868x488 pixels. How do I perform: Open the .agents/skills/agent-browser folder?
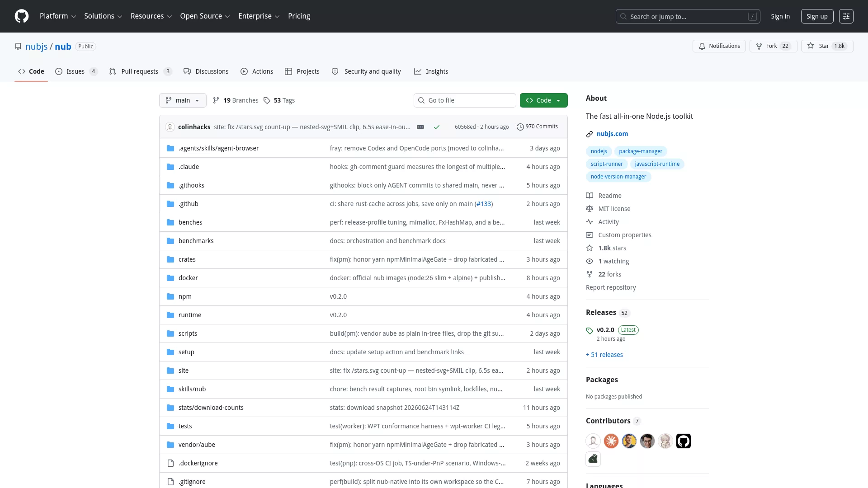coord(218,148)
